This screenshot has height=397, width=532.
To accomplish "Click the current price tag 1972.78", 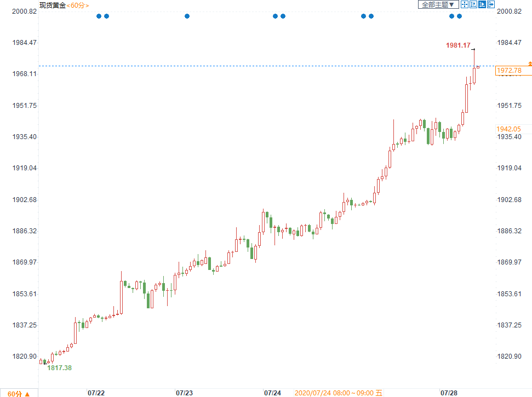I will pos(509,71).
